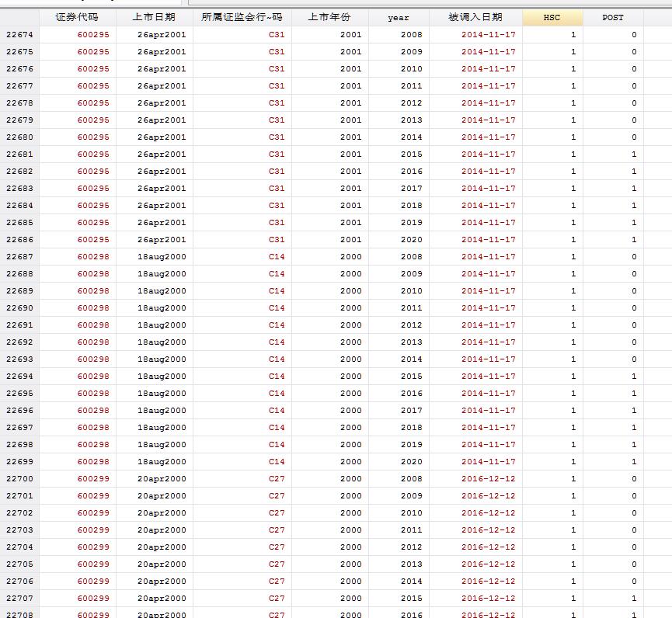
Task: Click POST cell 1 in row 22694
Action: tap(613, 376)
